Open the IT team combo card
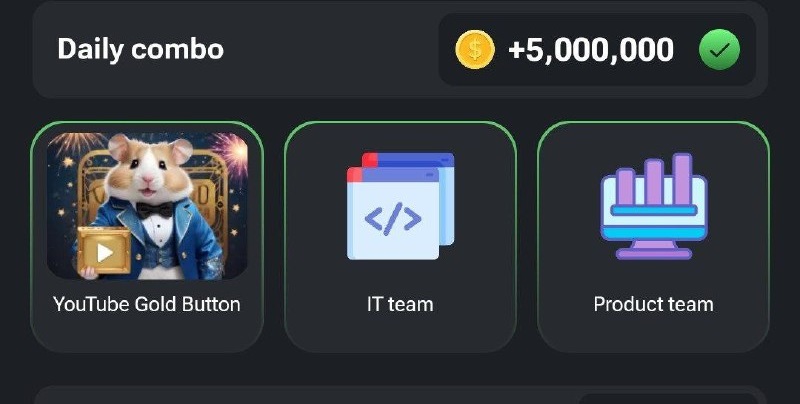Image resolution: width=800 pixels, height=404 pixels. 401,237
